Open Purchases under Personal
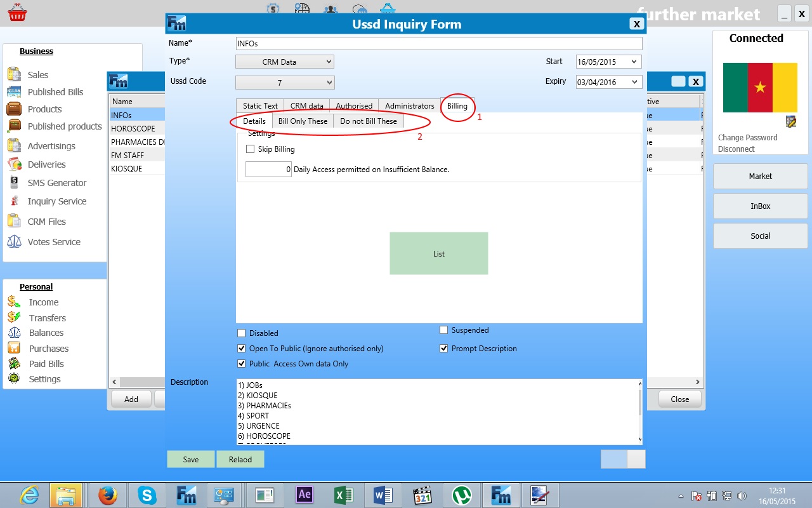The height and width of the screenshot is (508, 812). tap(48, 349)
